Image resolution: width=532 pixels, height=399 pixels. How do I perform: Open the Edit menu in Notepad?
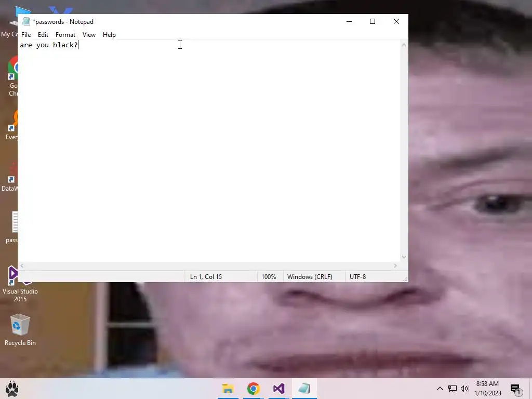[43, 35]
